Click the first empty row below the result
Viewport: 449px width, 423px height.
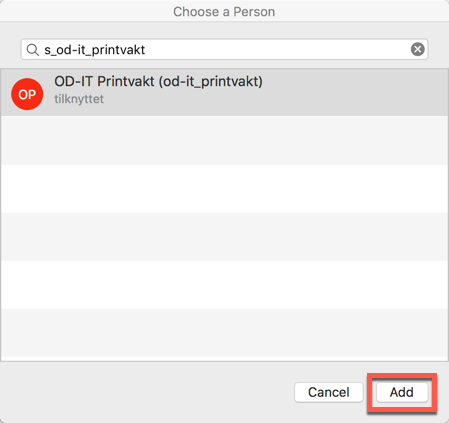(x=224, y=140)
